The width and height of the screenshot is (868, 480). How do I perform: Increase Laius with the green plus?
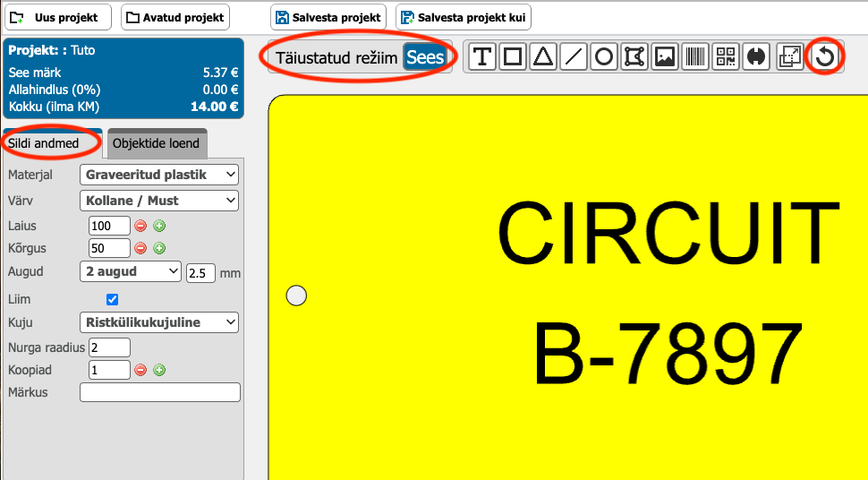tap(159, 227)
